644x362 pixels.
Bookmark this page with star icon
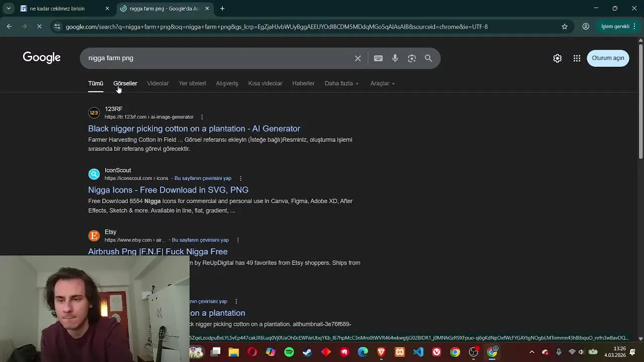565,27
